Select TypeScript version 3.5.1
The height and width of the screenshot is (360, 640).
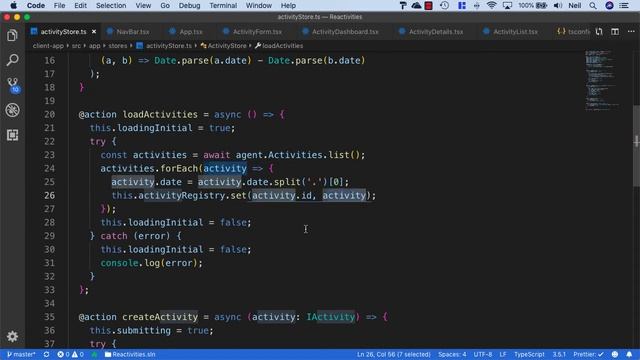[x=559, y=354]
